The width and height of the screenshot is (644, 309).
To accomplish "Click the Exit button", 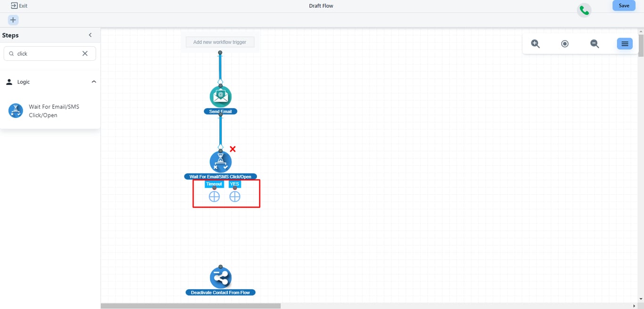I will click(x=19, y=6).
